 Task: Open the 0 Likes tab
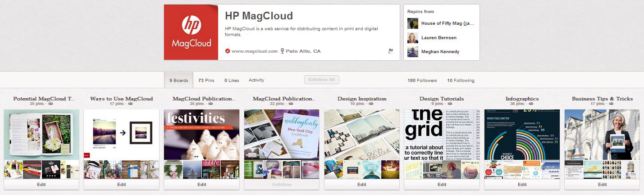click(232, 80)
